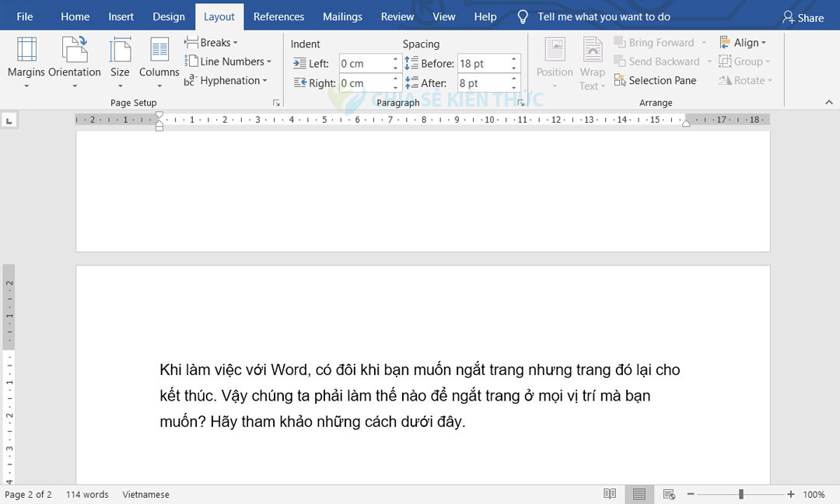This screenshot has width=840, height=504.
Task: Click the Share button
Action: 803,16
